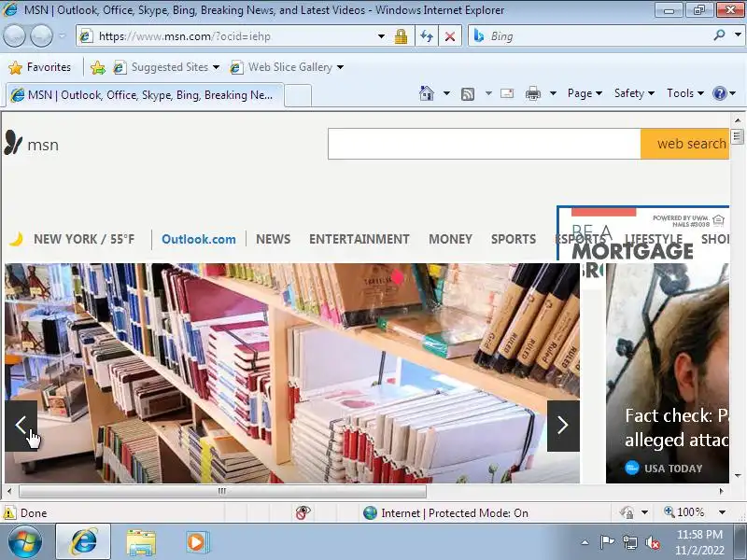This screenshot has width=747, height=560.
Task: Open the Page menu
Action: coord(585,93)
